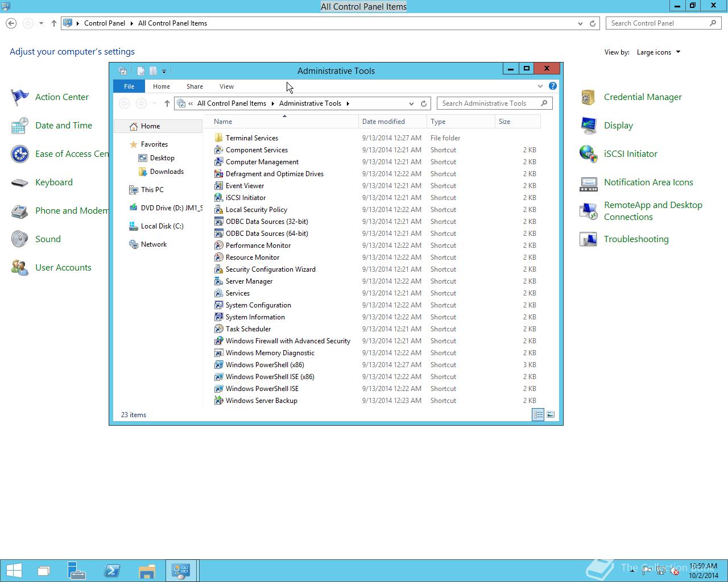Click the Search Administrative Tools field
This screenshot has width=728, height=582.
(x=494, y=103)
